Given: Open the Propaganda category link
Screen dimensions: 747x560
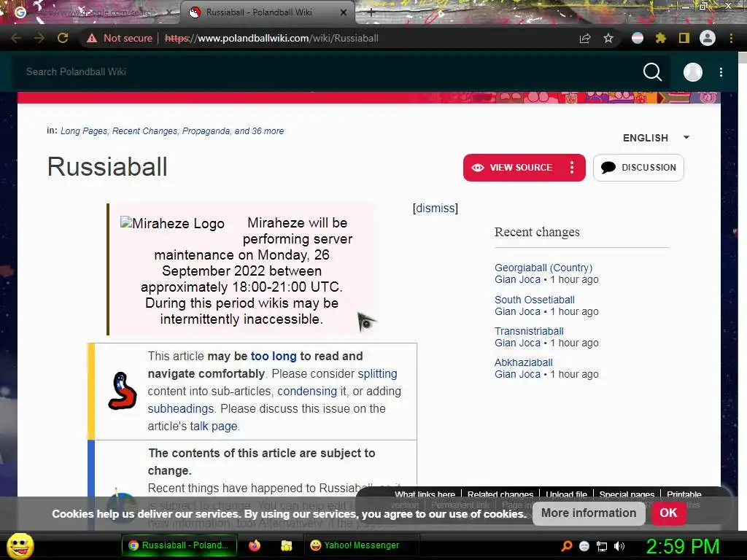Looking at the screenshot, I should coord(206,131).
